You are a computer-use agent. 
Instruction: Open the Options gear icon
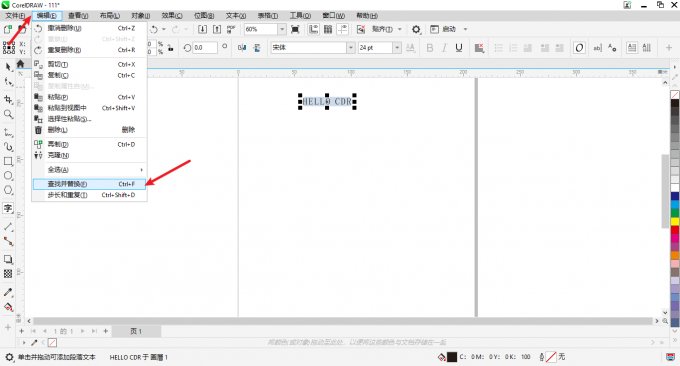[416, 29]
